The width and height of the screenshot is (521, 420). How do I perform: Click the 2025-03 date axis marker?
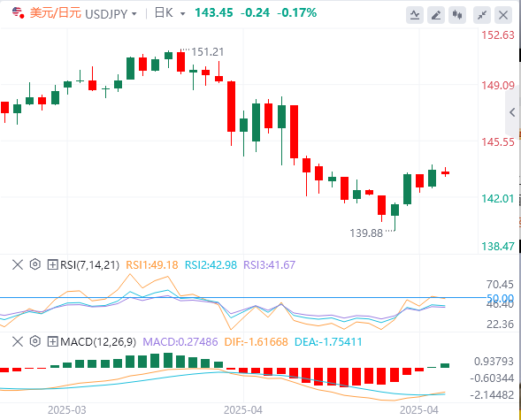pyautogui.click(x=67, y=410)
